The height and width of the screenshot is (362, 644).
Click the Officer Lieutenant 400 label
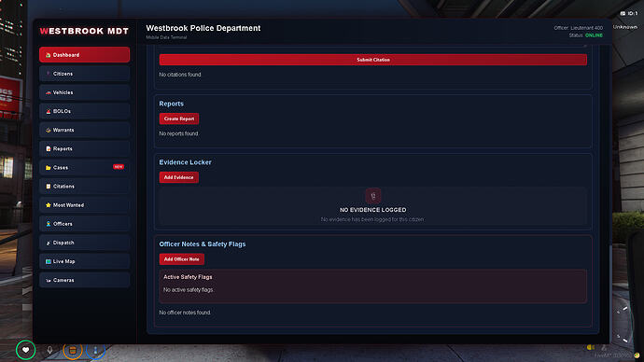click(579, 28)
